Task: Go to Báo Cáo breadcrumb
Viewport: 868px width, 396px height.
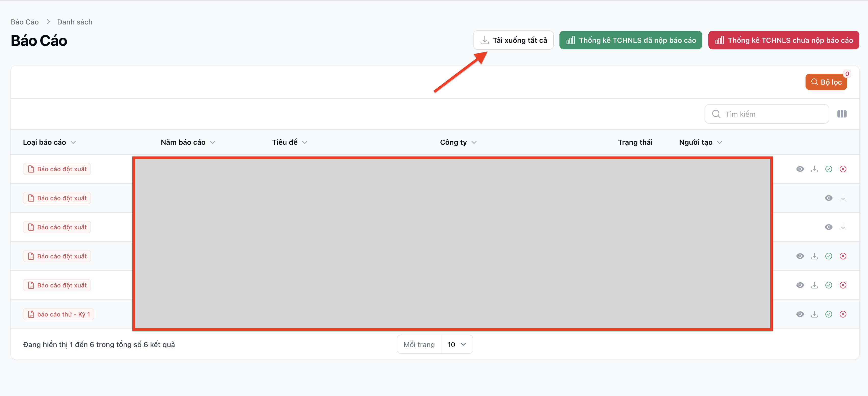Action: pos(24,22)
